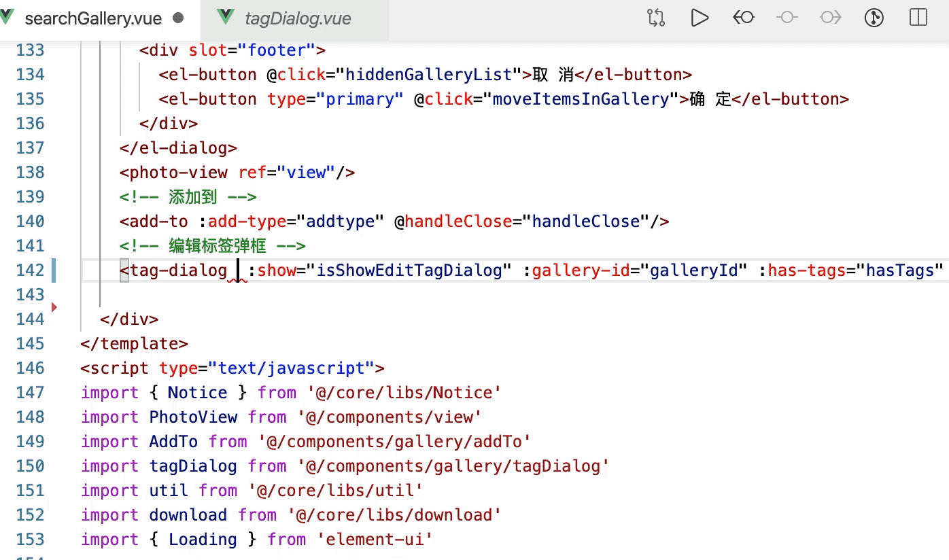Click the 确 定 button label text
Screen dimensions: 949x560
click(x=710, y=99)
